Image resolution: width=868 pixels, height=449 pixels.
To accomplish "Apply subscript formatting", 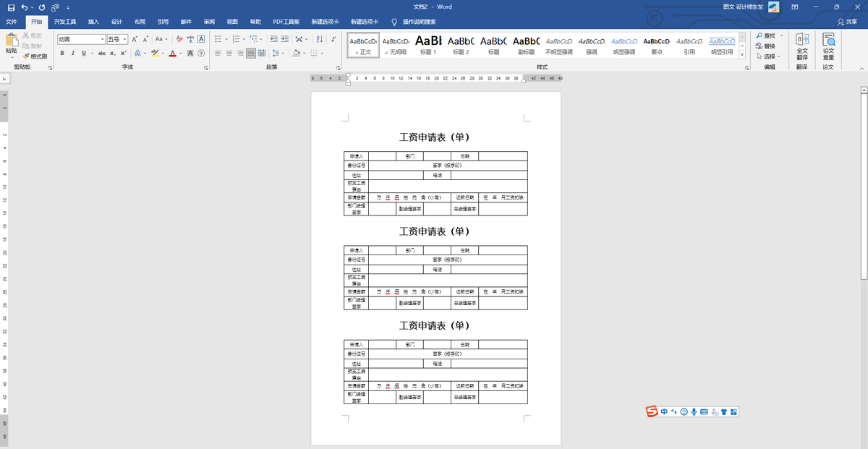I will [111, 53].
